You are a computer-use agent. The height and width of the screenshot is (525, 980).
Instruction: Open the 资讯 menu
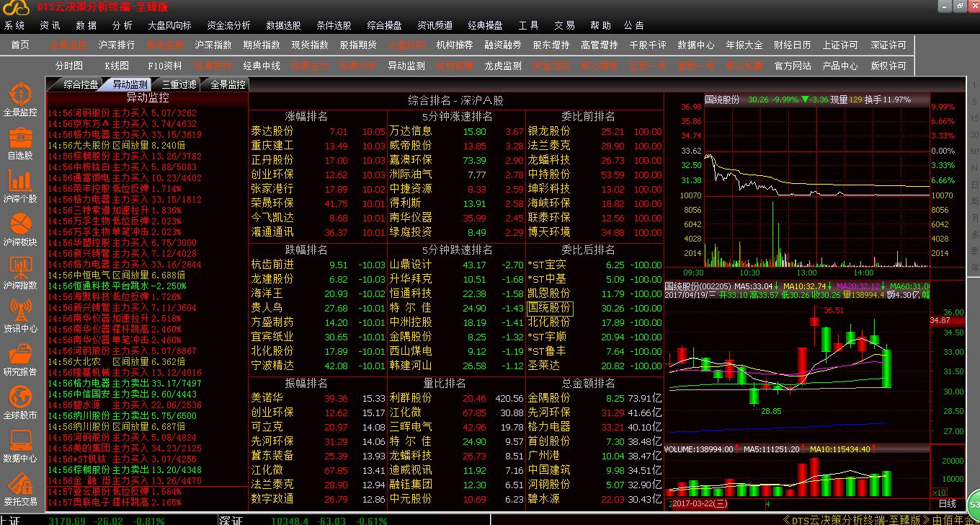click(x=50, y=25)
